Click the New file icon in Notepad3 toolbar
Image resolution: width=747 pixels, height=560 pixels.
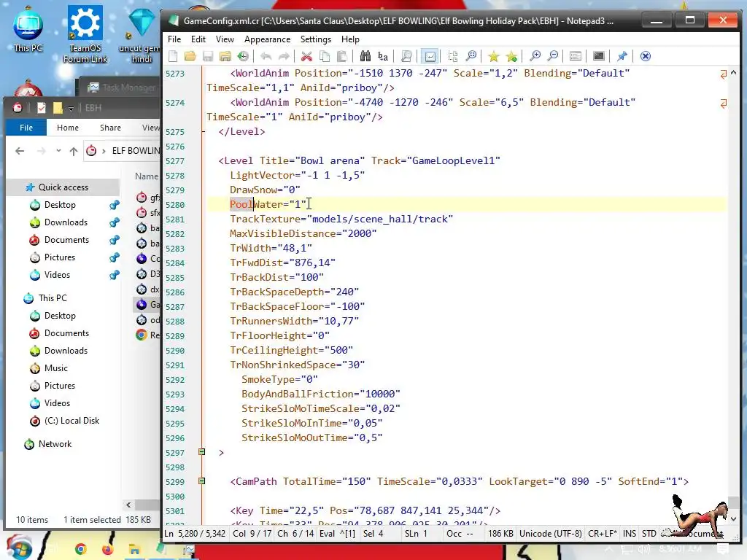pyautogui.click(x=173, y=56)
